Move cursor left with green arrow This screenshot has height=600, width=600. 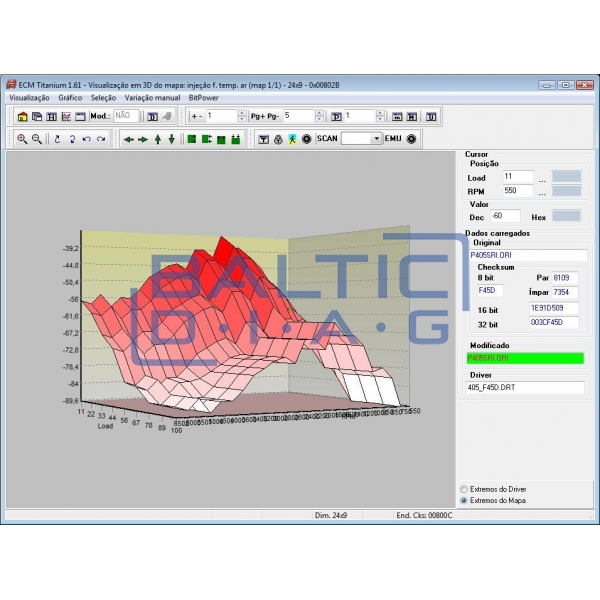[129, 139]
